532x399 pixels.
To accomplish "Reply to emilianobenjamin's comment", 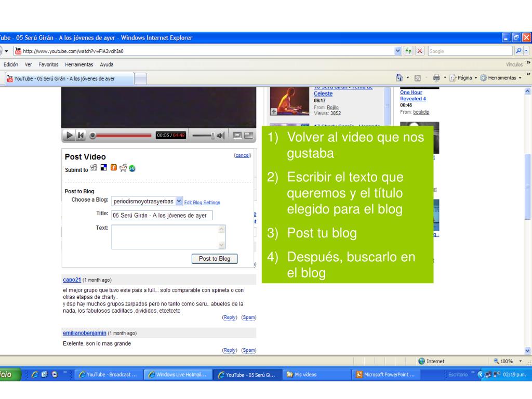I will pyautogui.click(x=229, y=350).
